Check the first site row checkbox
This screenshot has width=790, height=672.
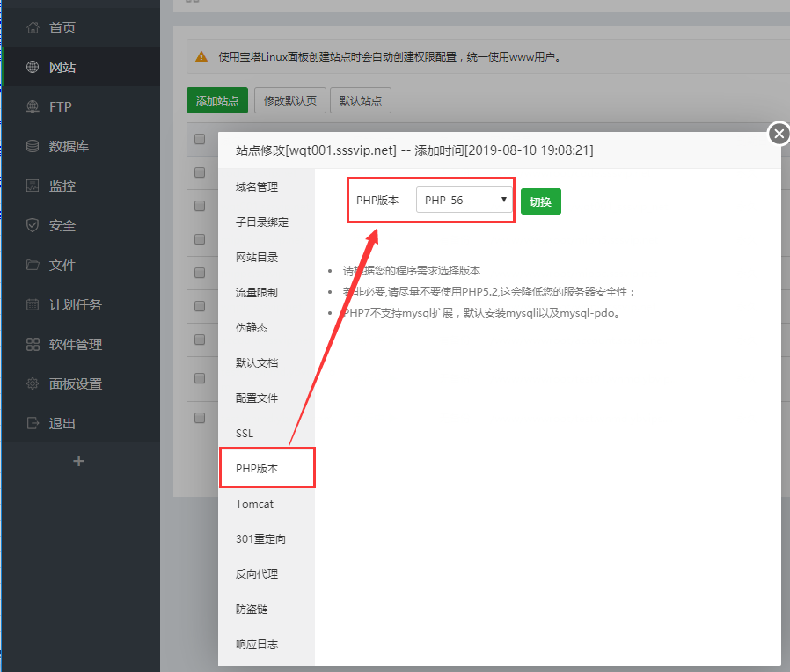[x=200, y=172]
